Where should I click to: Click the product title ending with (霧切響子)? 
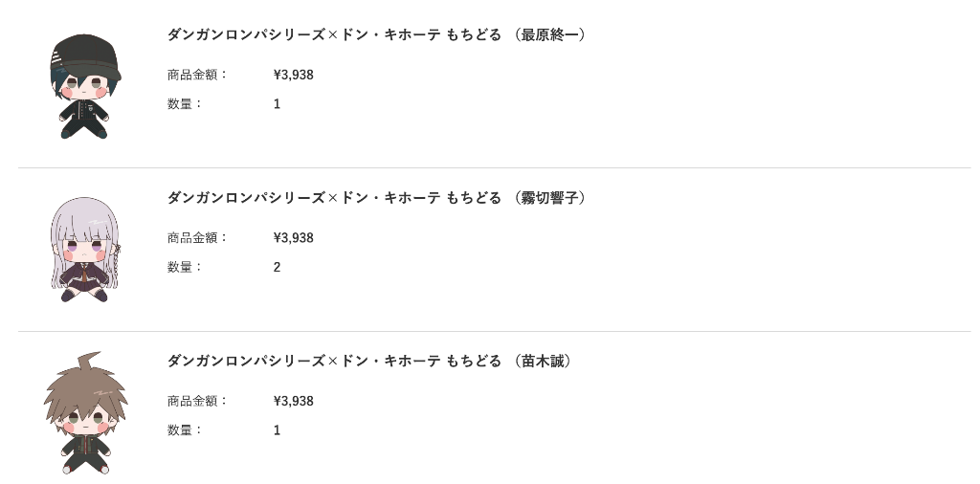point(377,198)
